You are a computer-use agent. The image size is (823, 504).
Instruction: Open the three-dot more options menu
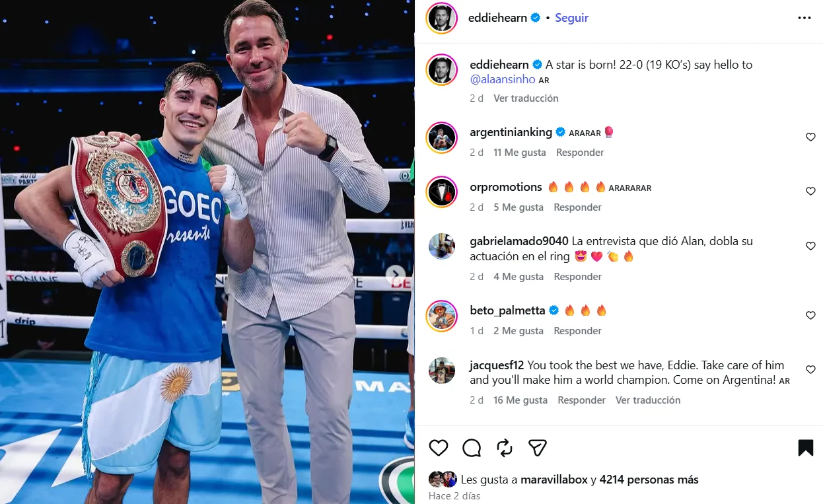click(x=804, y=18)
